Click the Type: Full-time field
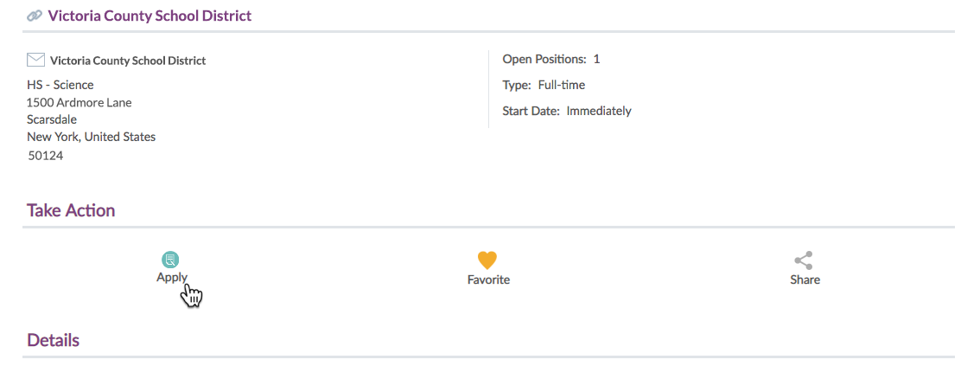Viewport: 980px width, 366px height. coord(544,85)
